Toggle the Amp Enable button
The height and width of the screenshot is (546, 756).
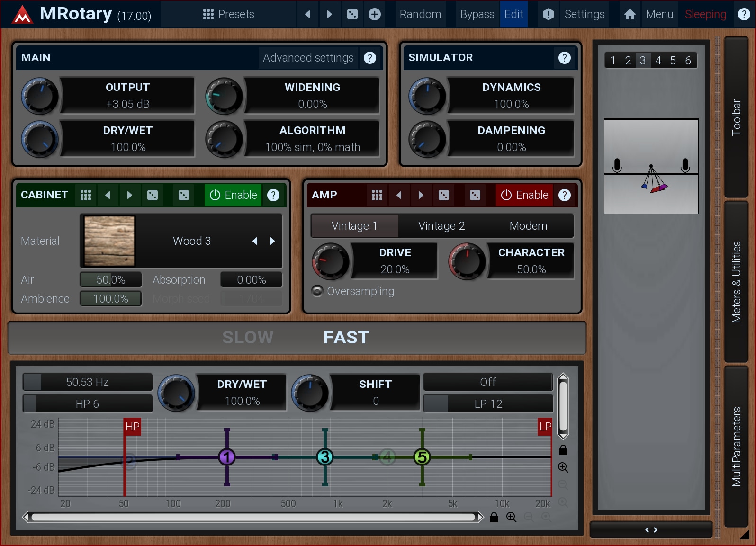pyautogui.click(x=524, y=195)
